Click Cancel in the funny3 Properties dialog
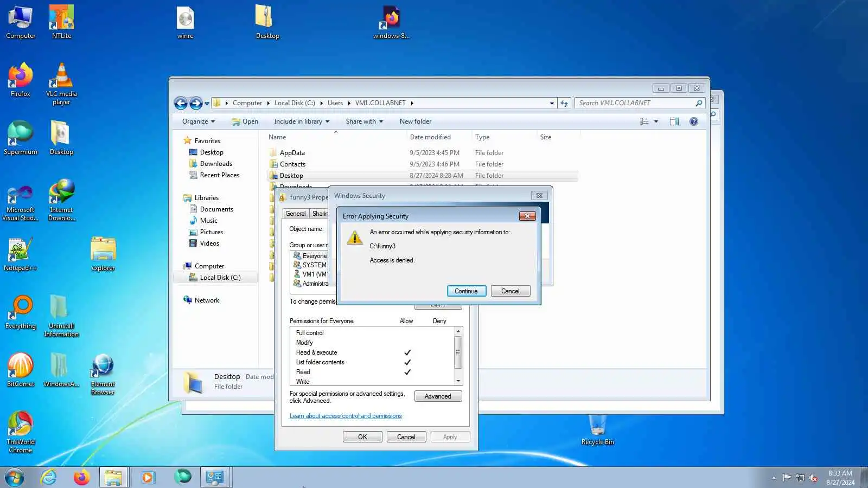 point(406,437)
